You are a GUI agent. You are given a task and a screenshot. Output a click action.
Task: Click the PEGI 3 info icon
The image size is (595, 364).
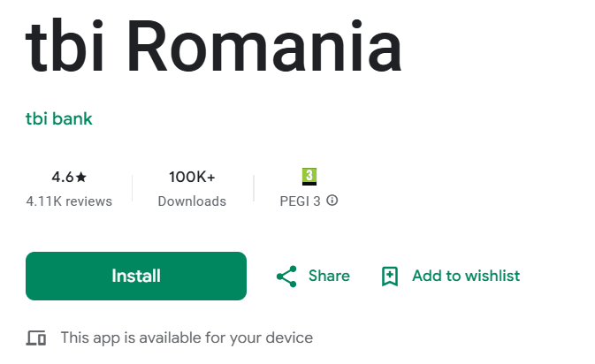coord(332,201)
